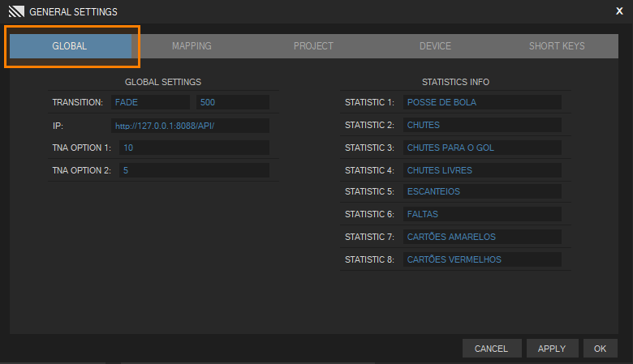Click the app logo icon in title bar
633x364 pixels.
(x=16, y=11)
